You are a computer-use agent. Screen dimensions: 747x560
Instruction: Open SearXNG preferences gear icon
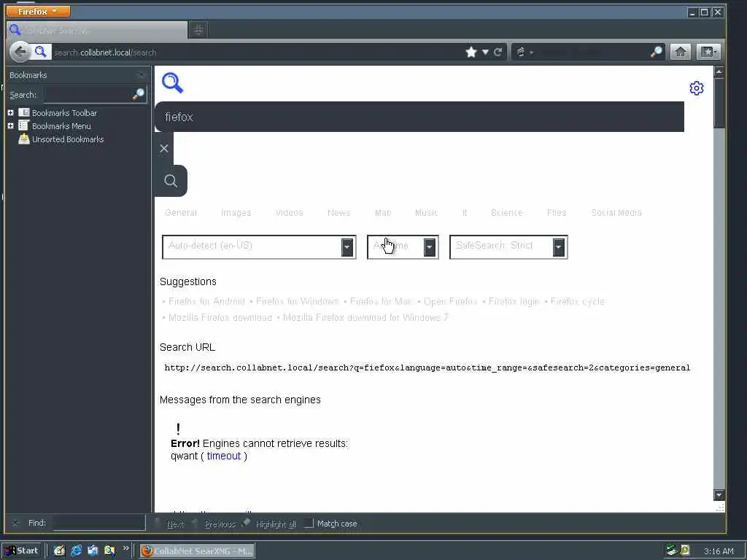click(697, 88)
